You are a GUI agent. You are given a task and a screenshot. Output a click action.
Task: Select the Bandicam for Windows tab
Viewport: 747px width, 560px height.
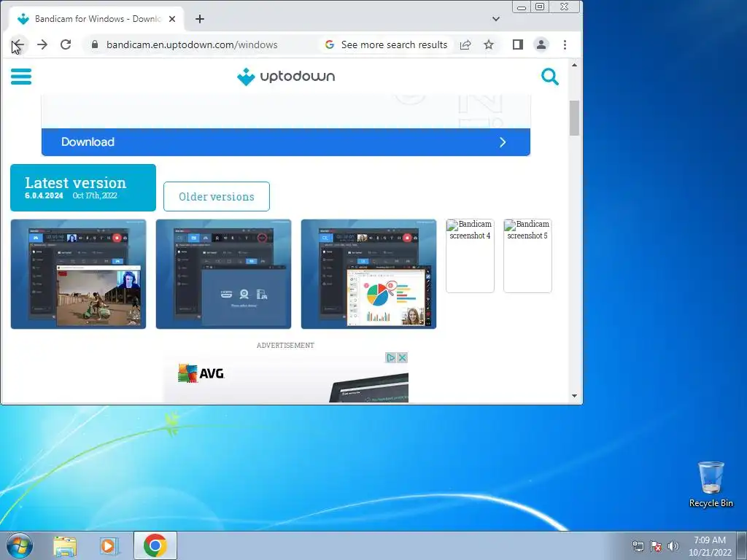(x=97, y=19)
